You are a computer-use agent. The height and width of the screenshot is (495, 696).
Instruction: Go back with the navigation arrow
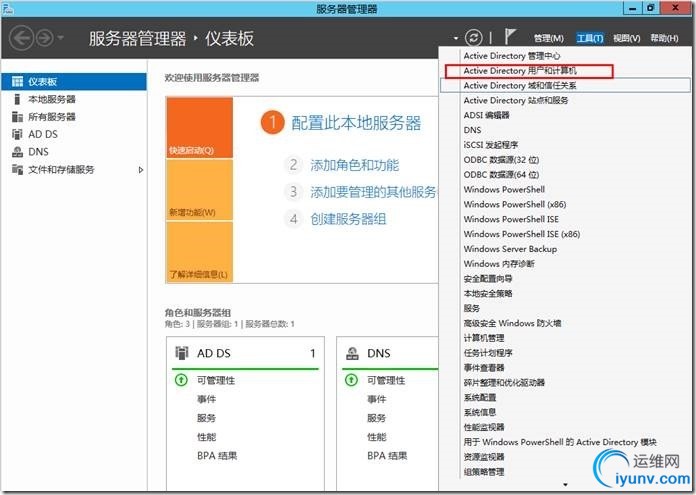21,38
